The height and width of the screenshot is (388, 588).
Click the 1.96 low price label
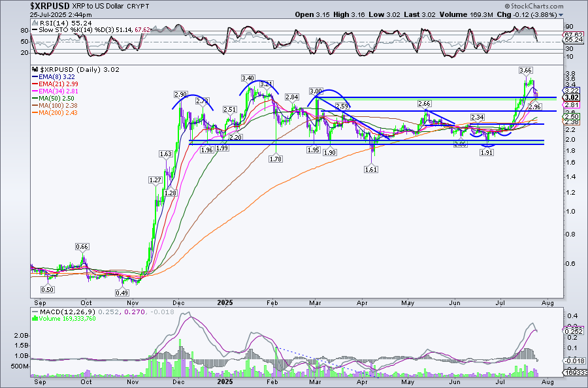(207, 150)
